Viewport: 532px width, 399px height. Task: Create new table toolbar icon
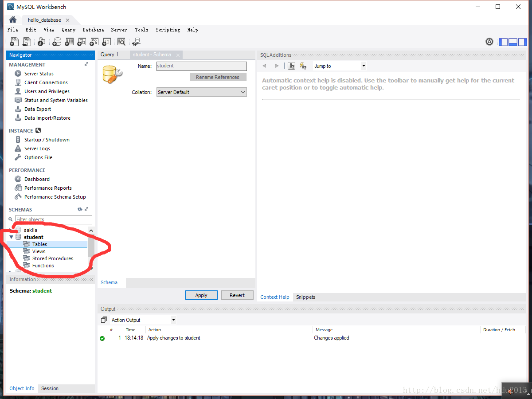[69, 42]
